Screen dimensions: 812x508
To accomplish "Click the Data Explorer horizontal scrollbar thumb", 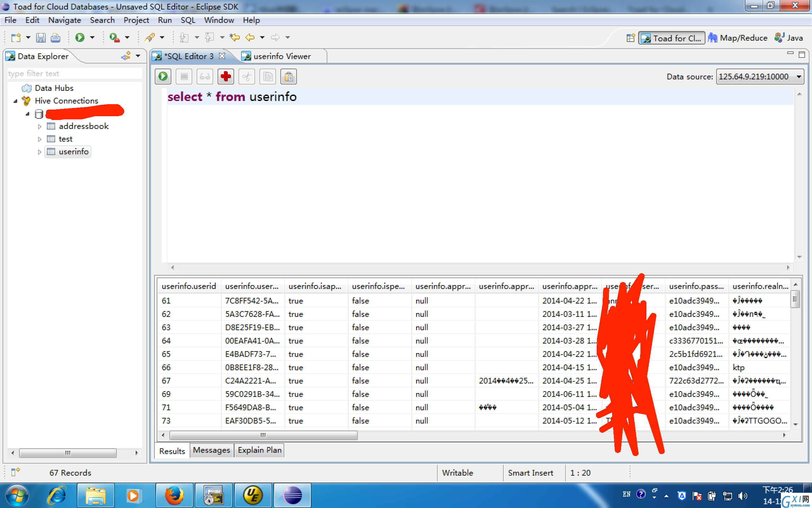I will (x=68, y=452).
